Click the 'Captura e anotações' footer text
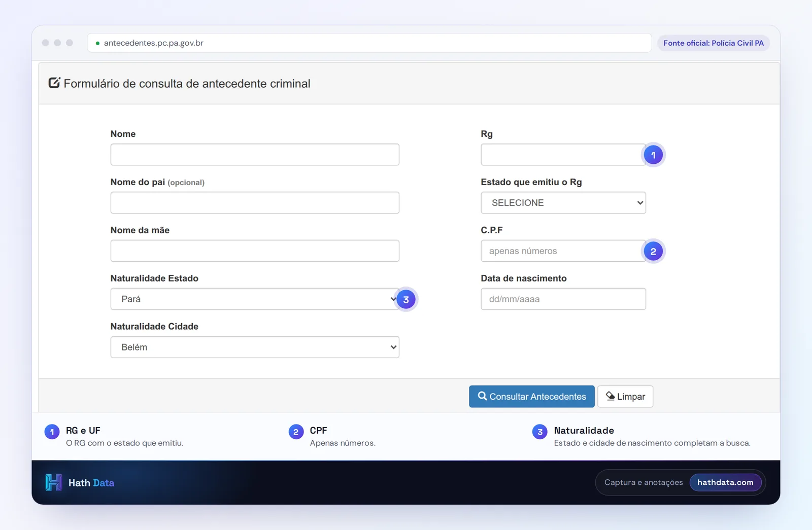The height and width of the screenshot is (530, 812). 644,482
